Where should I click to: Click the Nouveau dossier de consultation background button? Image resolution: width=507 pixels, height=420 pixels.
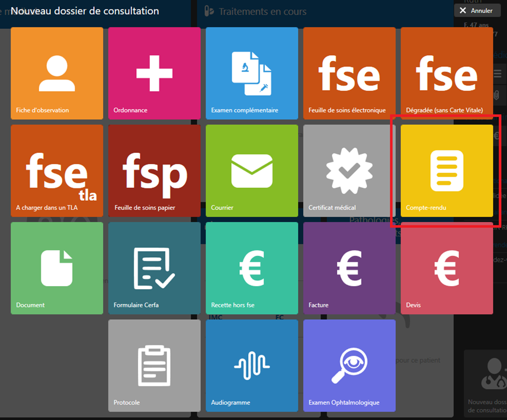click(486, 383)
